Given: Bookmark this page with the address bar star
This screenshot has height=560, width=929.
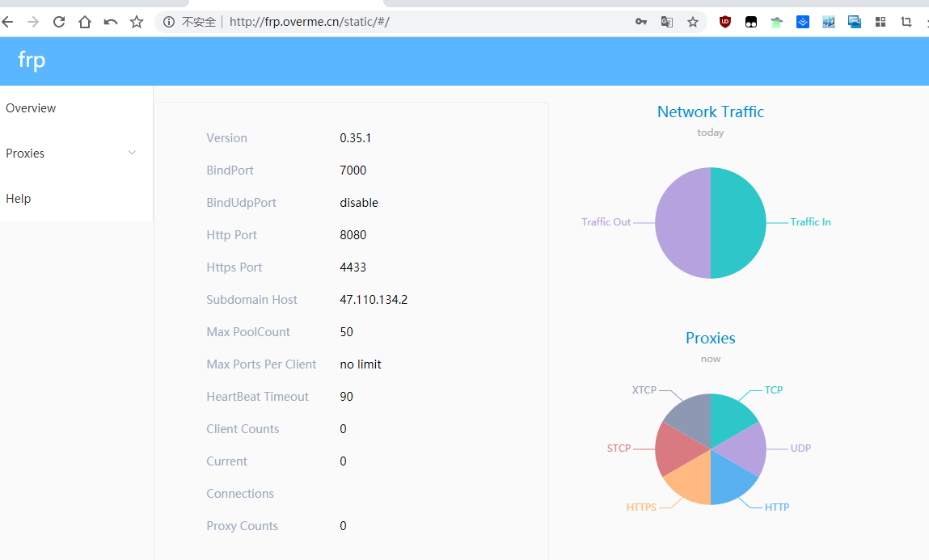Looking at the screenshot, I should pos(693,22).
